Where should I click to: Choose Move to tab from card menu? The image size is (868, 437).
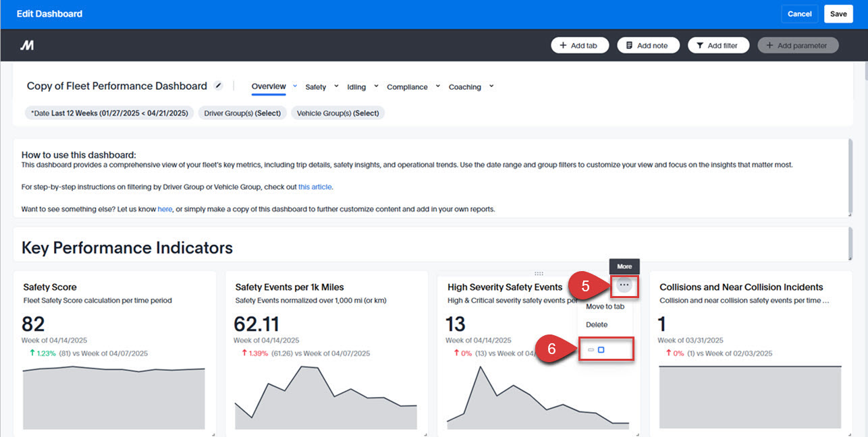click(x=605, y=306)
